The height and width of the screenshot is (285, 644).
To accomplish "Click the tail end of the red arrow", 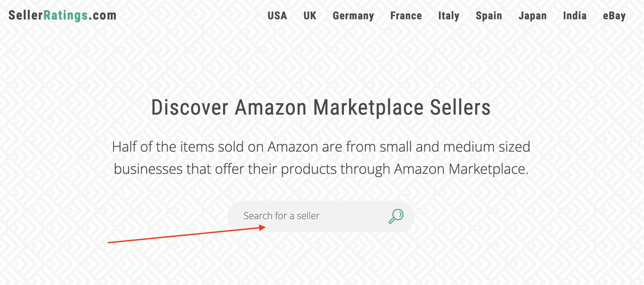I will [109, 243].
